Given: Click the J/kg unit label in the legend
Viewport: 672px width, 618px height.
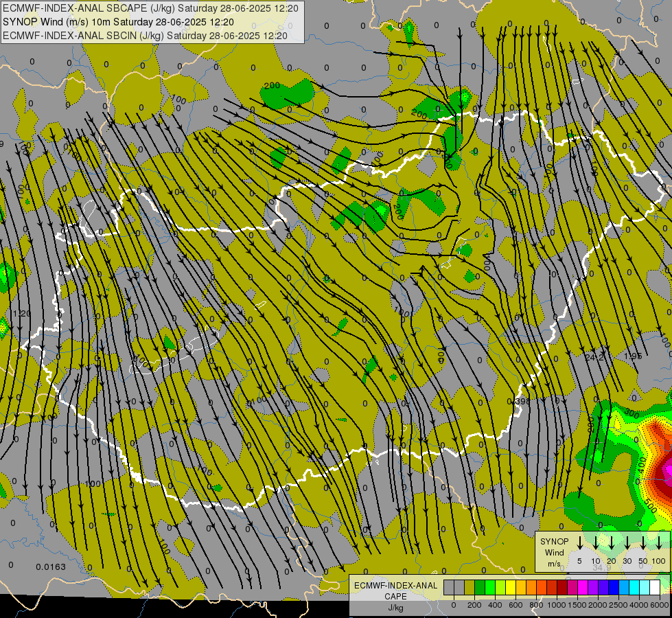Looking at the screenshot, I should click(x=395, y=608).
